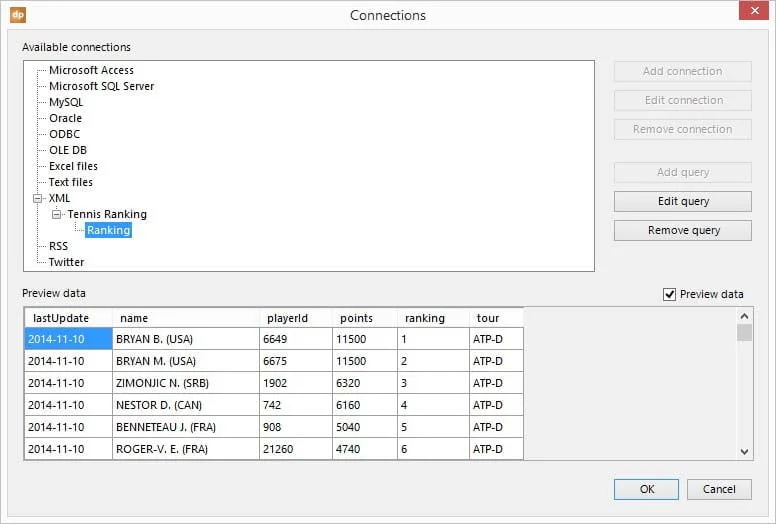Click ATP-D in NESTOR row

click(x=496, y=405)
